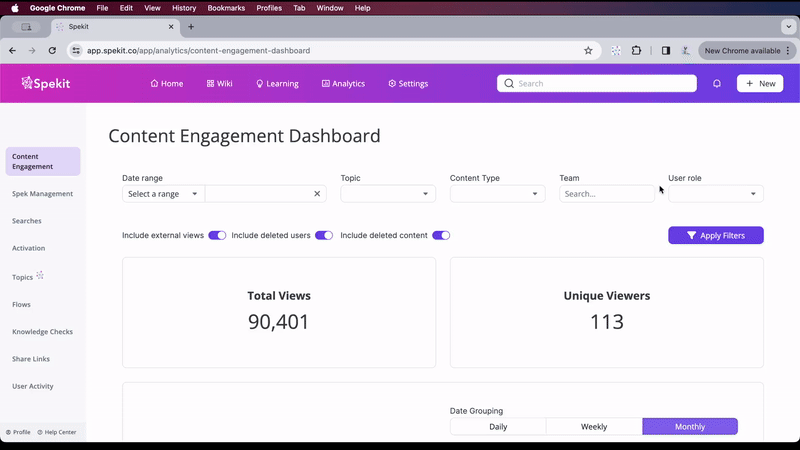800x450 pixels.
Task: Open Topics in sidebar
Action: (x=22, y=277)
